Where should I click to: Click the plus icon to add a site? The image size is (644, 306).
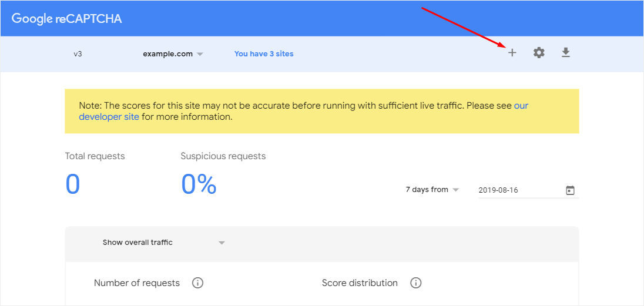pyautogui.click(x=512, y=53)
